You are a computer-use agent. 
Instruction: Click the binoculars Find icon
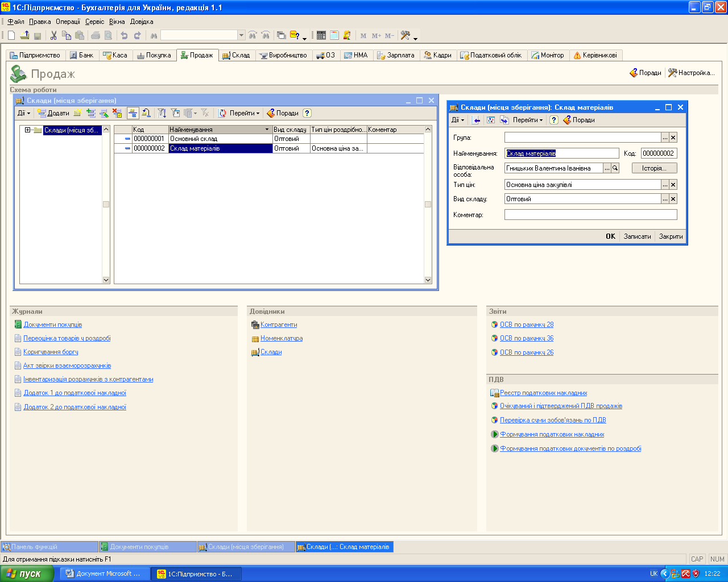[x=154, y=35]
